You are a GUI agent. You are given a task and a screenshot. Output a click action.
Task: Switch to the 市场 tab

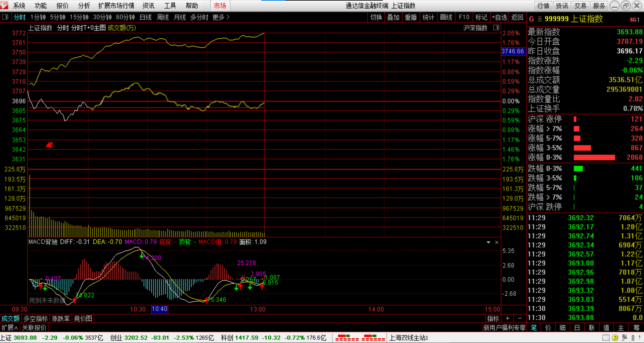[x=220, y=6]
